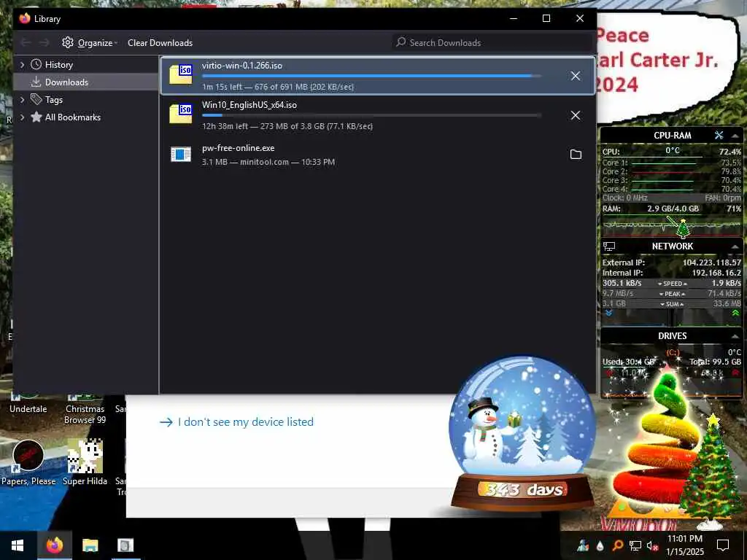This screenshot has width=747, height=560.
Task: Select History in the sidebar
Action: (58, 65)
